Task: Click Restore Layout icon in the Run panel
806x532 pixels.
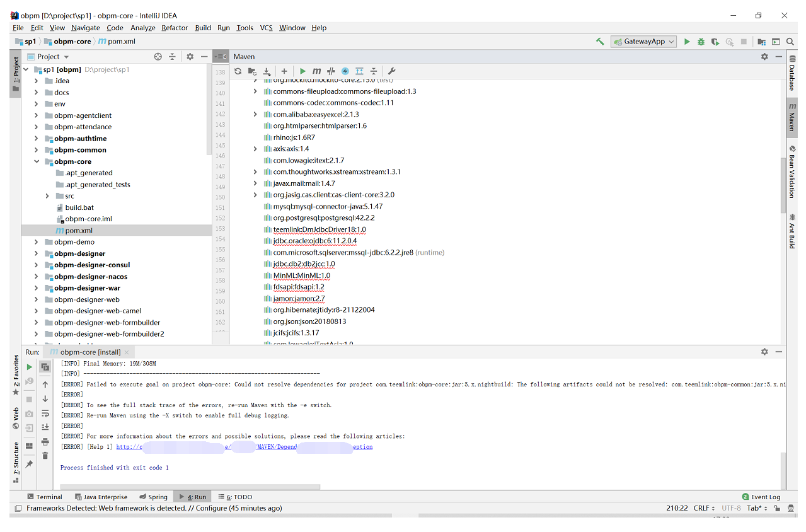Action: coord(29,446)
